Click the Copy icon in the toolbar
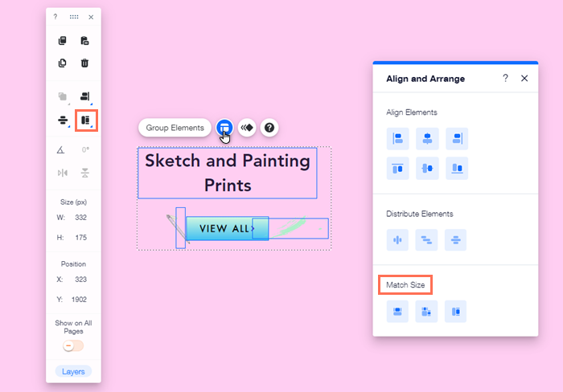The height and width of the screenshot is (392, 563). tap(63, 40)
